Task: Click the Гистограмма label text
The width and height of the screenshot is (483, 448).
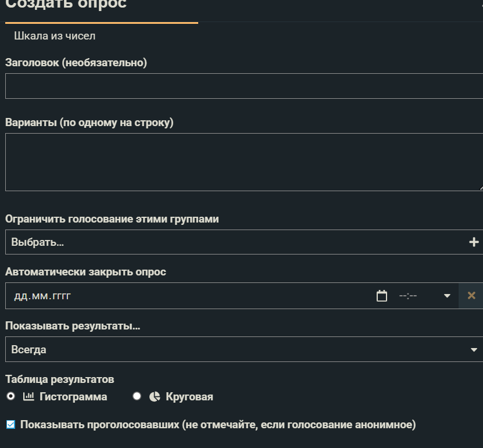Action: [x=73, y=397]
